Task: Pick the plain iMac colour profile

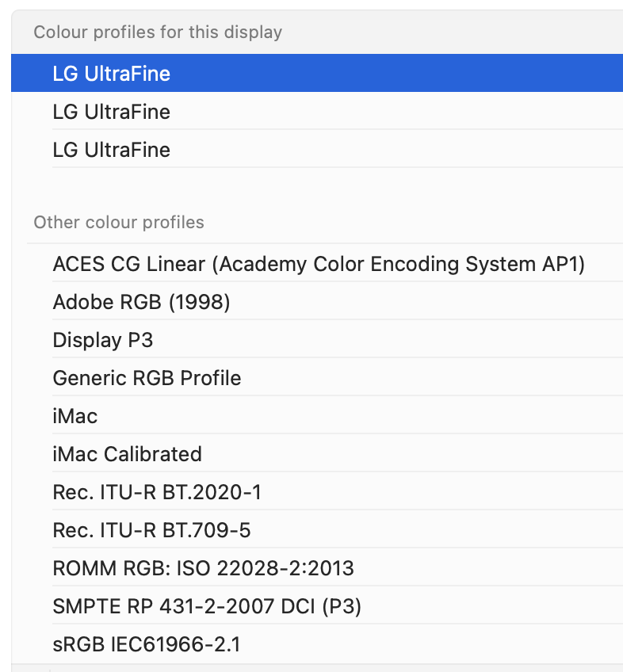Action: (75, 416)
